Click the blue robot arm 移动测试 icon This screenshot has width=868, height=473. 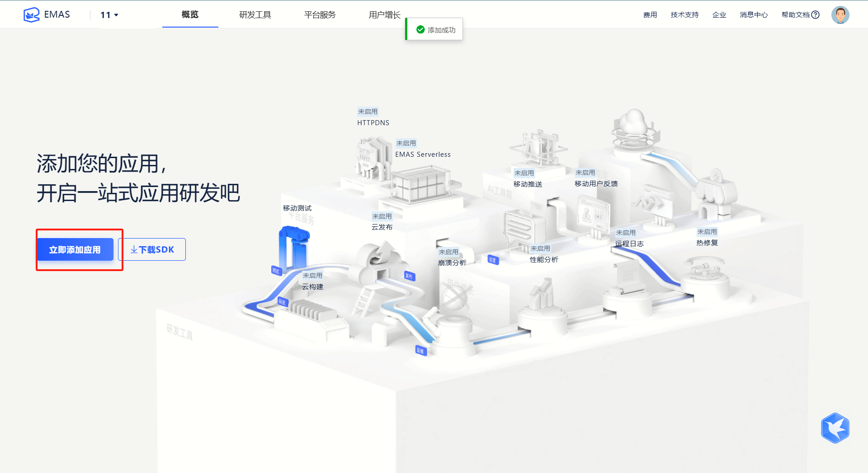click(x=294, y=248)
